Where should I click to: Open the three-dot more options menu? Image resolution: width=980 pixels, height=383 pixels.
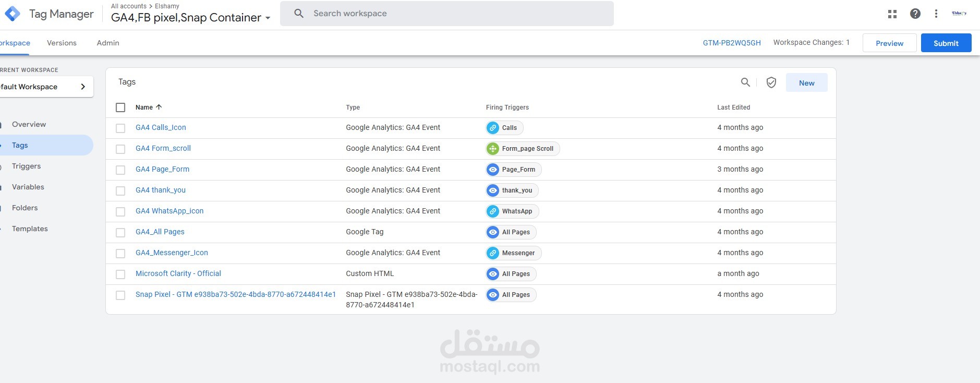tap(936, 14)
